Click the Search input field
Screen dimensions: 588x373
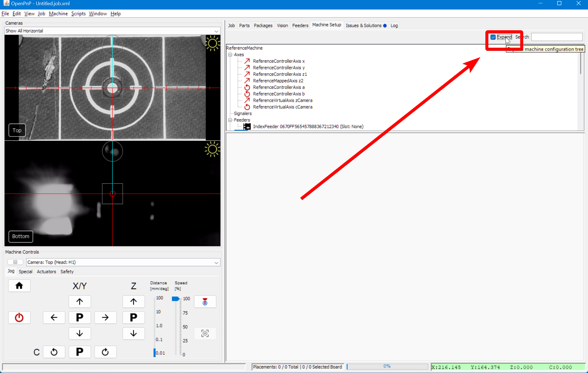[x=557, y=37]
